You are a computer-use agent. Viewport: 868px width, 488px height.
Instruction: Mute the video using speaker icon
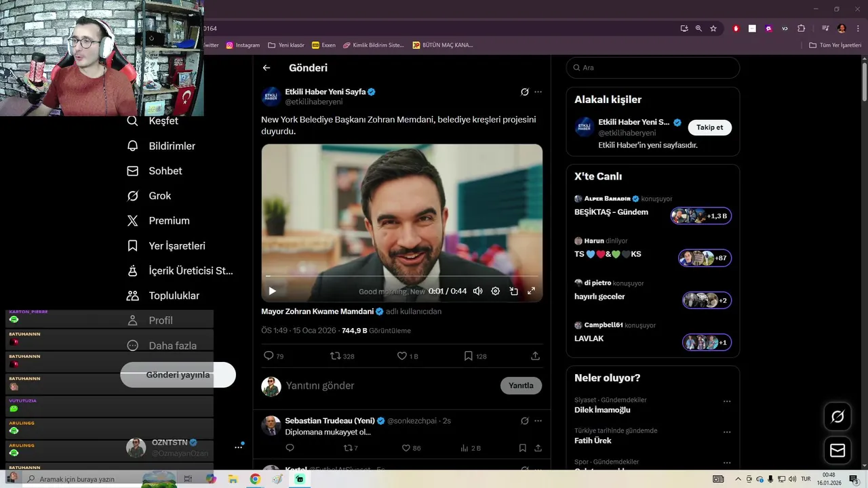[x=477, y=291]
